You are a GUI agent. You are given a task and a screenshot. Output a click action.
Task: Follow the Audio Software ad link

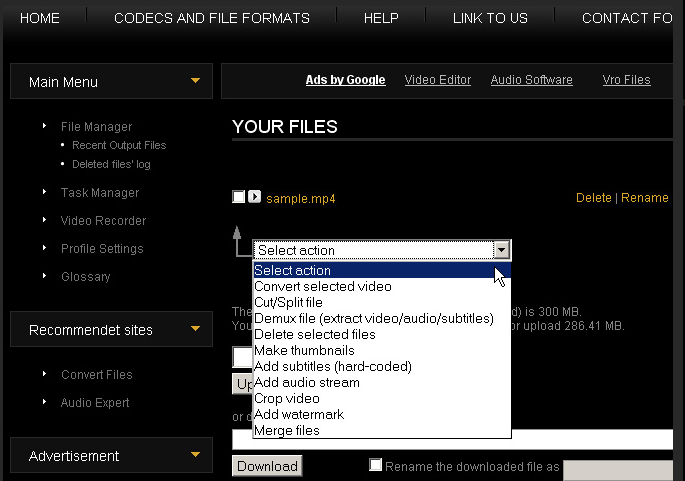coord(532,80)
